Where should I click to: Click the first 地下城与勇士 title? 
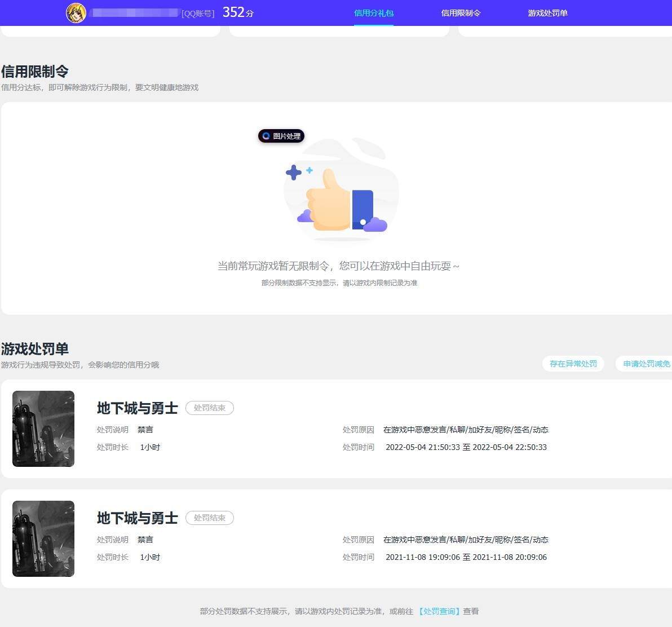click(137, 408)
